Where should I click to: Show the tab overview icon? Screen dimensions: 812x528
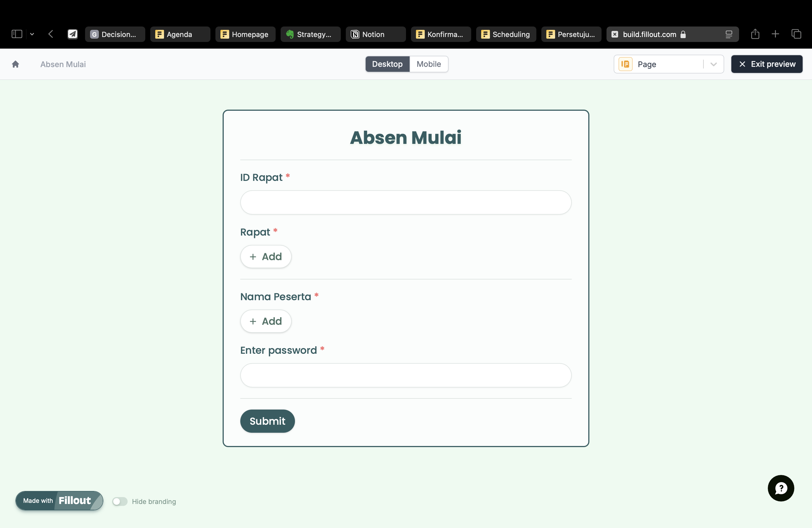796,34
